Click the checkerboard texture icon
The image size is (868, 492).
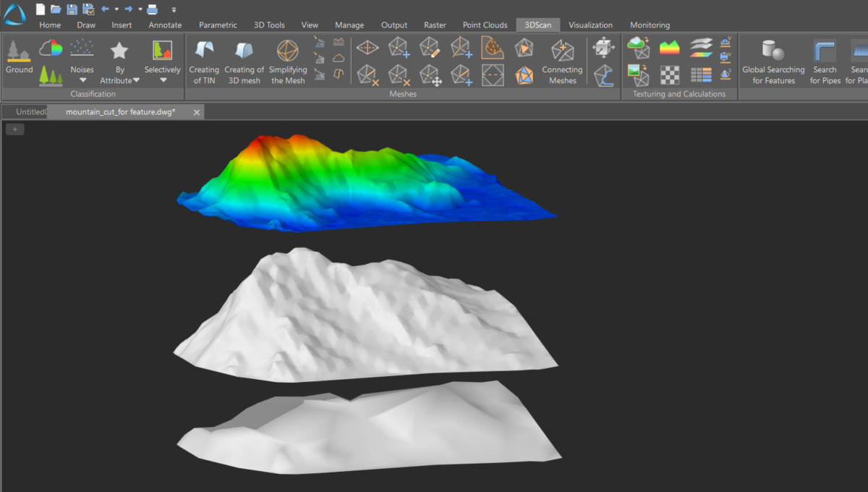click(671, 75)
